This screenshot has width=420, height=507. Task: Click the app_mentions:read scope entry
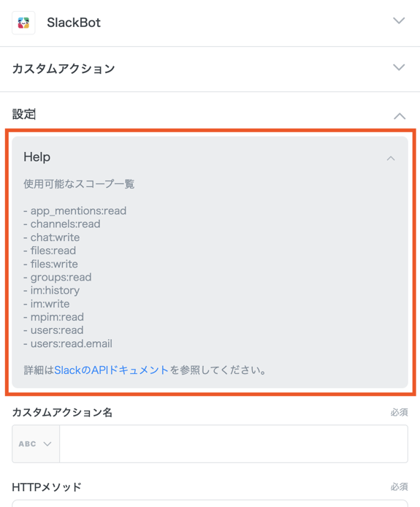(x=75, y=211)
